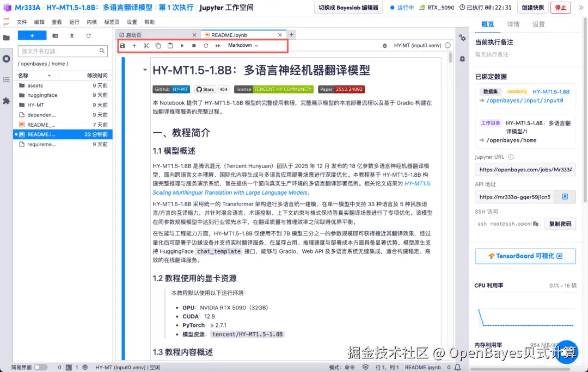Click the 复制密码 button
588x372 pixels.
(x=560, y=224)
